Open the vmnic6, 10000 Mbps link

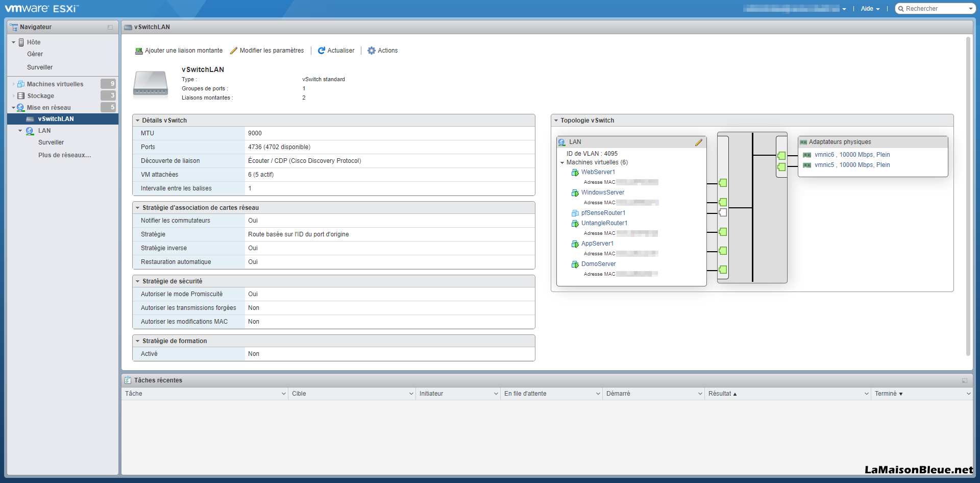[x=852, y=155]
